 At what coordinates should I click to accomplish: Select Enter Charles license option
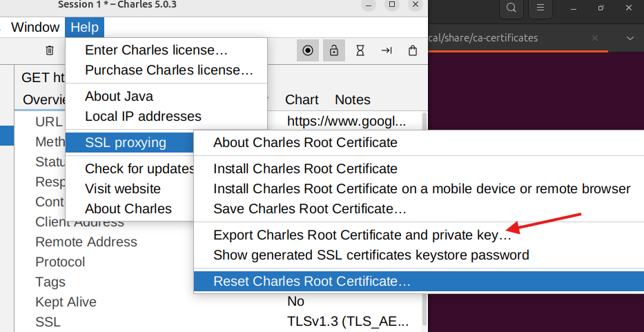pyautogui.click(x=156, y=50)
